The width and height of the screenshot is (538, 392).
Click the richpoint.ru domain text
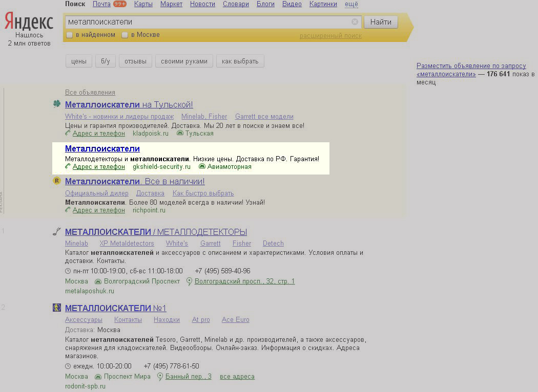pos(149,210)
